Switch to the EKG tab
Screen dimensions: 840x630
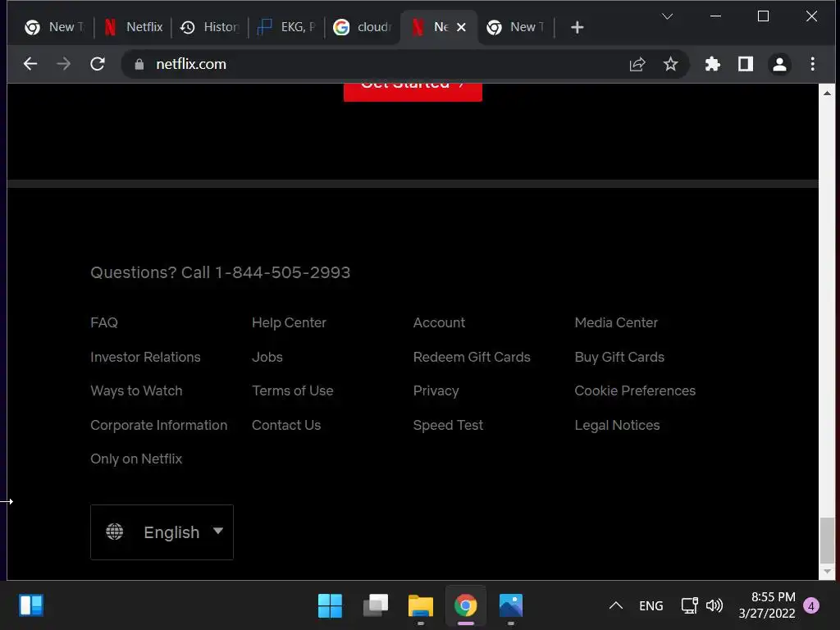coord(287,27)
